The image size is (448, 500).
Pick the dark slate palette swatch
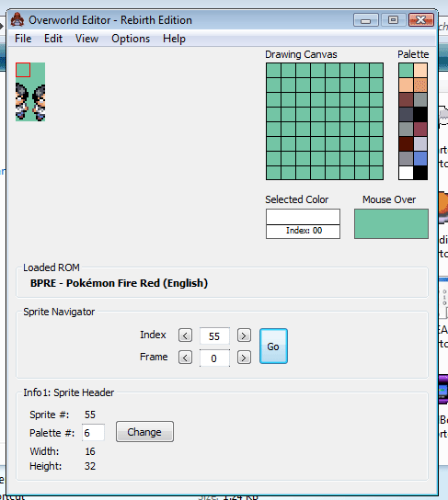406,115
